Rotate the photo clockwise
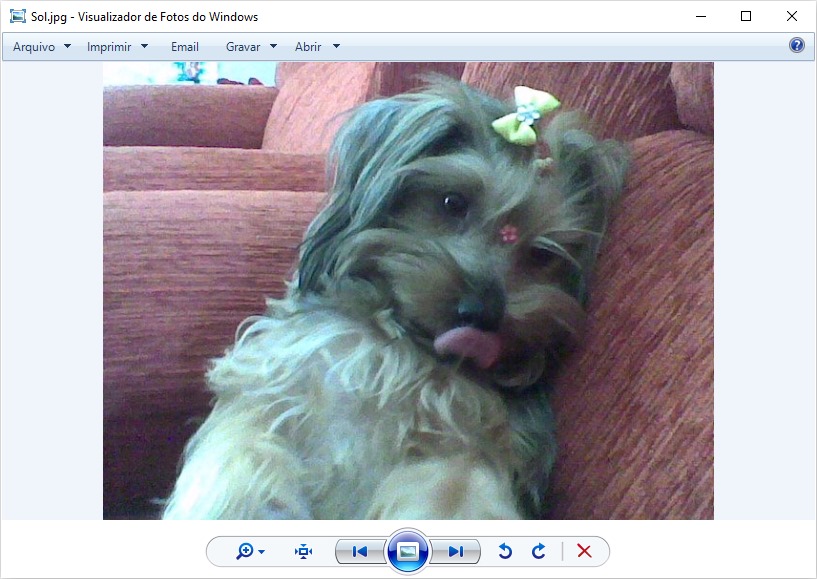Viewport: 817px width, 579px height. (x=539, y=551)
